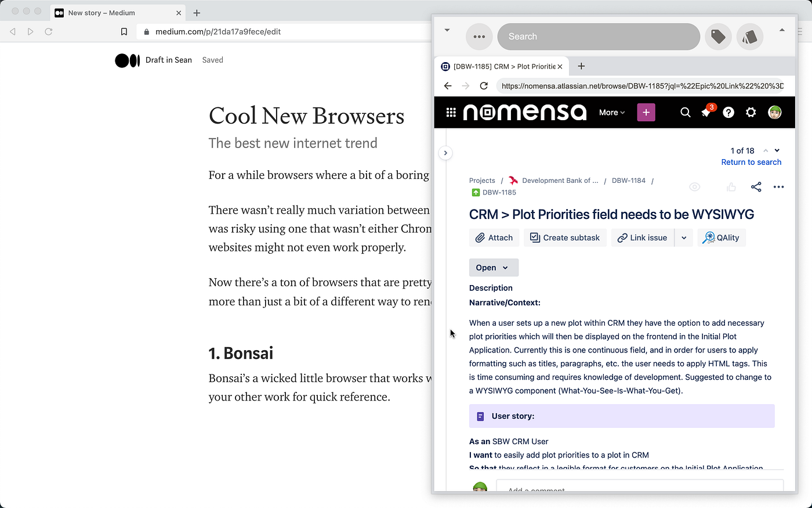
Task: Open issue actions three-dots menu
Action: pos(779,187)
